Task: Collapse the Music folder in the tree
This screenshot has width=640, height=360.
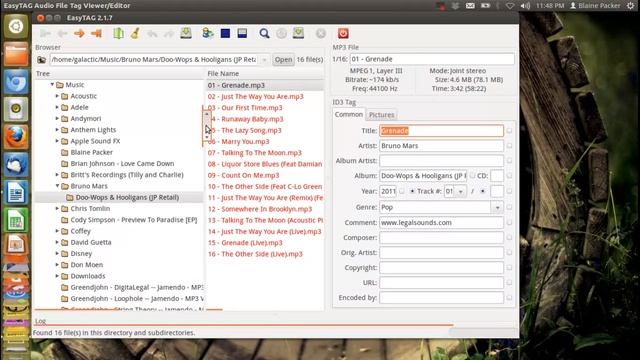Action: [52, 84]
